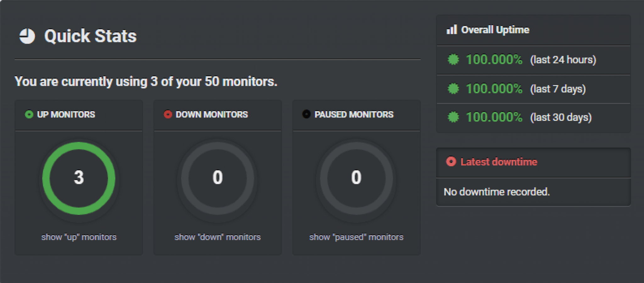Click the PAUSED MONITORS card title
The height and width of the screenshot is (283, 644).
(354, 114)
